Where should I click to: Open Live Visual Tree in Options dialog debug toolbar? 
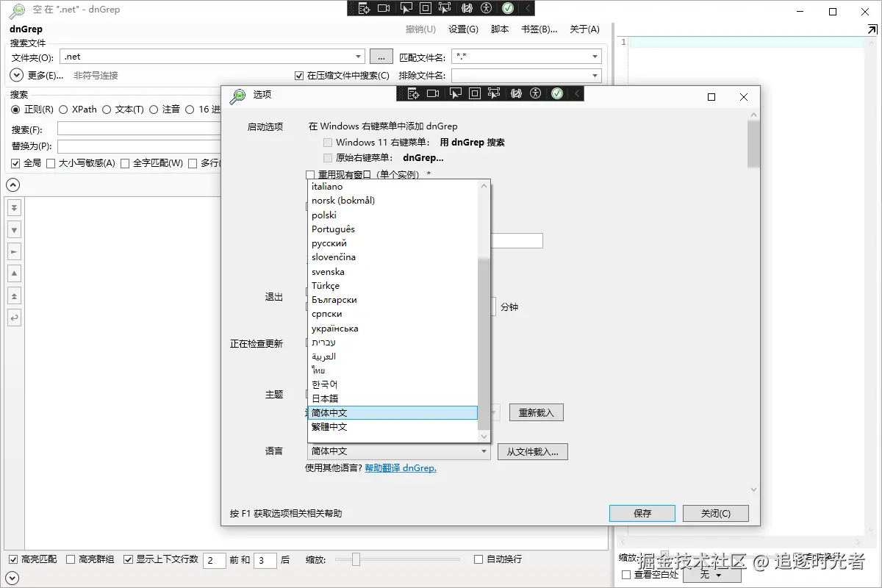pyautogui.click(x=412, y=93)
